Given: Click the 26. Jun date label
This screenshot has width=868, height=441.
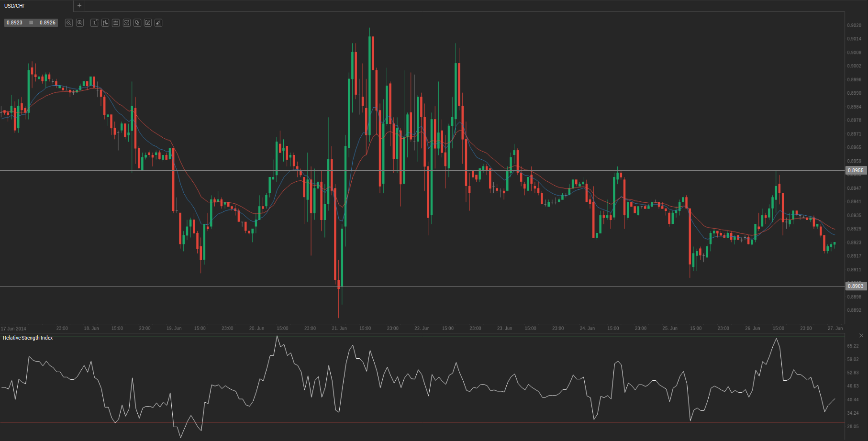Looking at the screenshot, I should (752, 329).
